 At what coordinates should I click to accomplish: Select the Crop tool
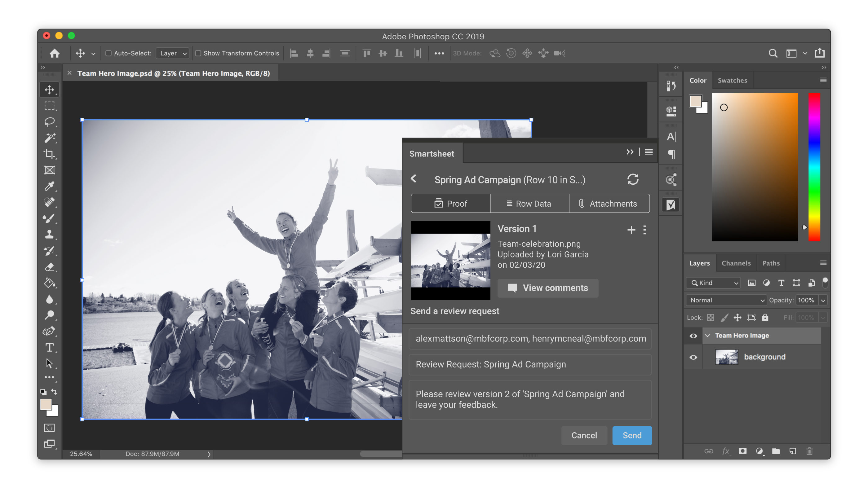coord(49,154)
